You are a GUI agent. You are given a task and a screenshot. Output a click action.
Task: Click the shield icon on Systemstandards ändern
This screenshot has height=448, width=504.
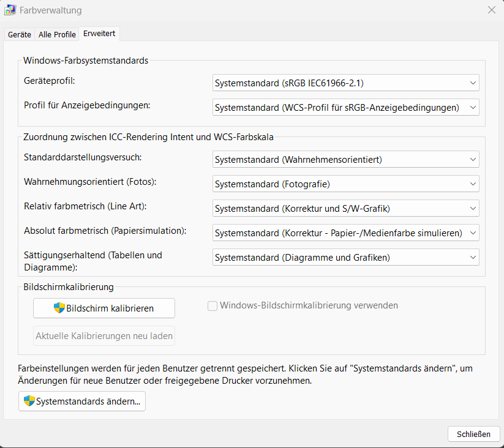coord(29,401)
